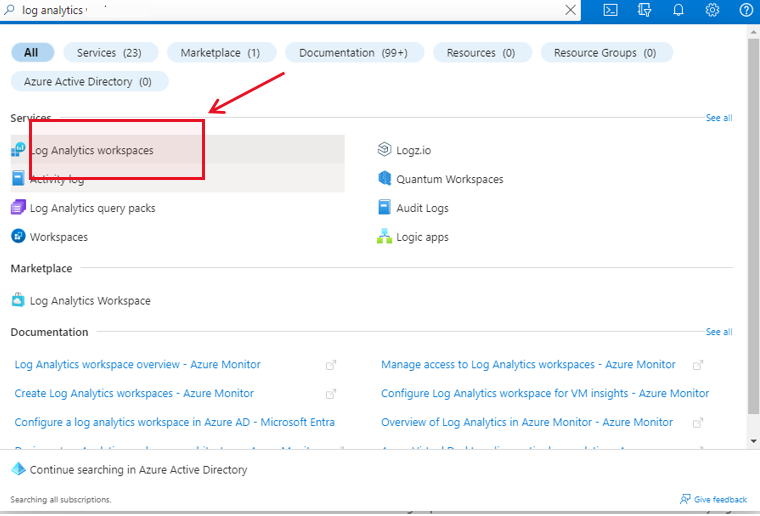This screenshot has height=516, width=760.
Task: Open Log Analytics workspace overview doc
Action: click(x=138, y=364)
